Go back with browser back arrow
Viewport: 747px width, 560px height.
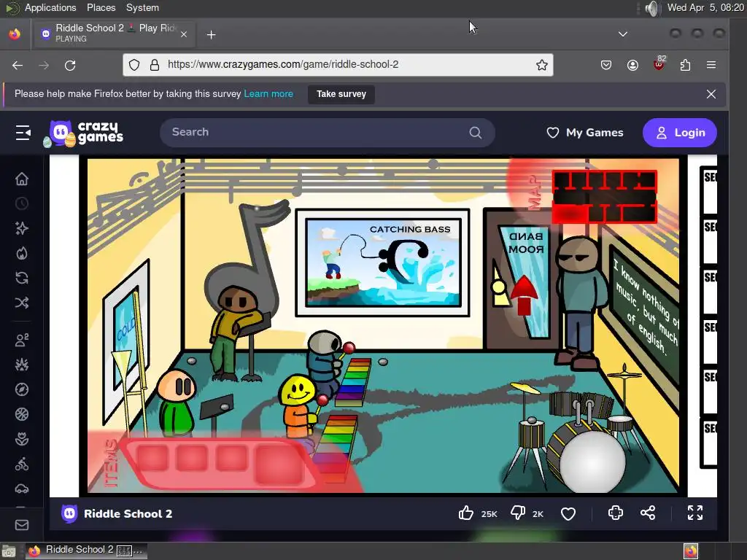point(18,65)
